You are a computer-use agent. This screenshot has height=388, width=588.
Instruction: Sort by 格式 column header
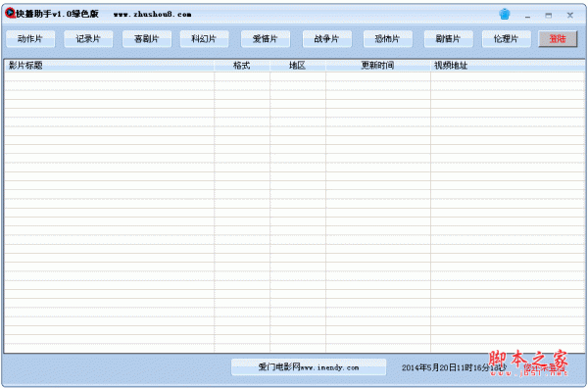(x=242, y=66)
